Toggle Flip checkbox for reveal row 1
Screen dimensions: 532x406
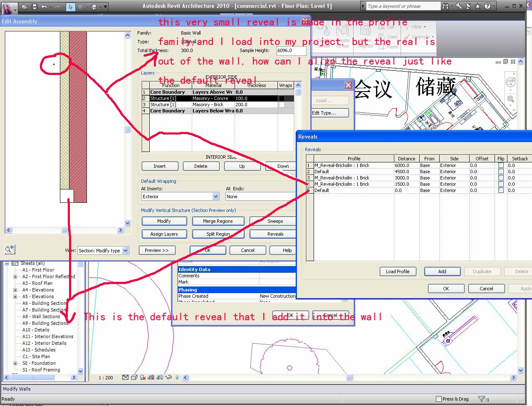(501, 165)
